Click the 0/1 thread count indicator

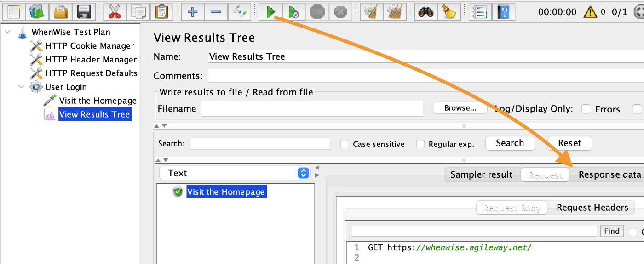pyautogui.click(x=619, y=12)
